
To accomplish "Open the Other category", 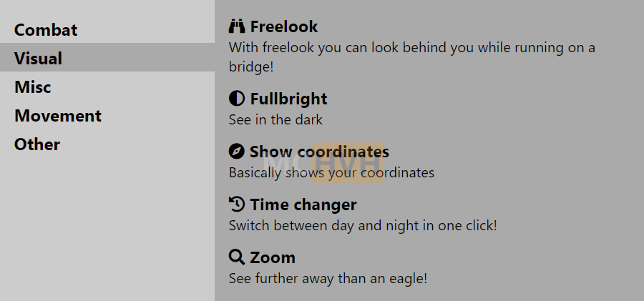I will click(37, 144).
